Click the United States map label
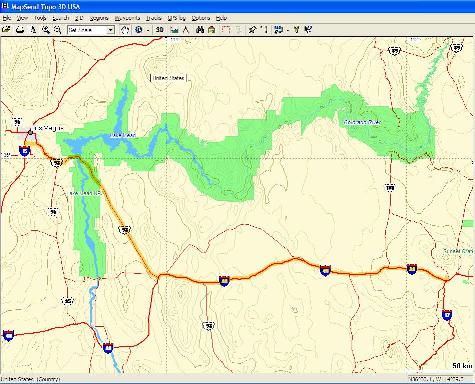The height and width of the screenshot is (384, 475). coord(168,78)
